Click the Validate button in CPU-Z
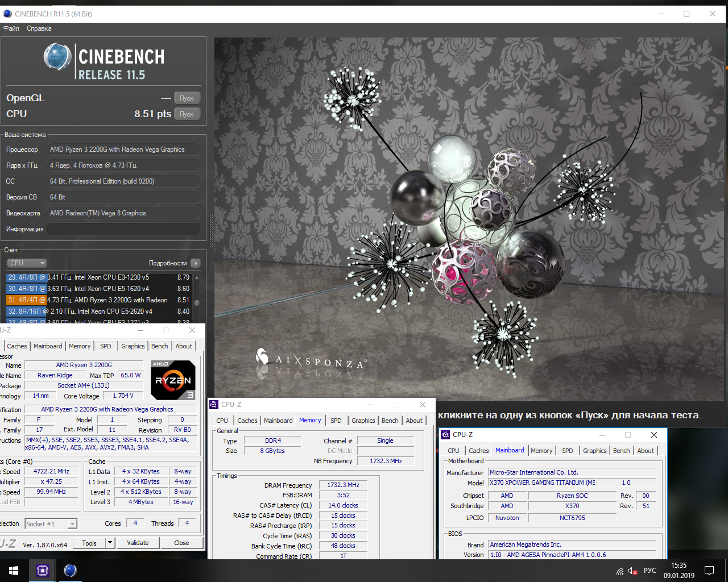 coord(138,543)
